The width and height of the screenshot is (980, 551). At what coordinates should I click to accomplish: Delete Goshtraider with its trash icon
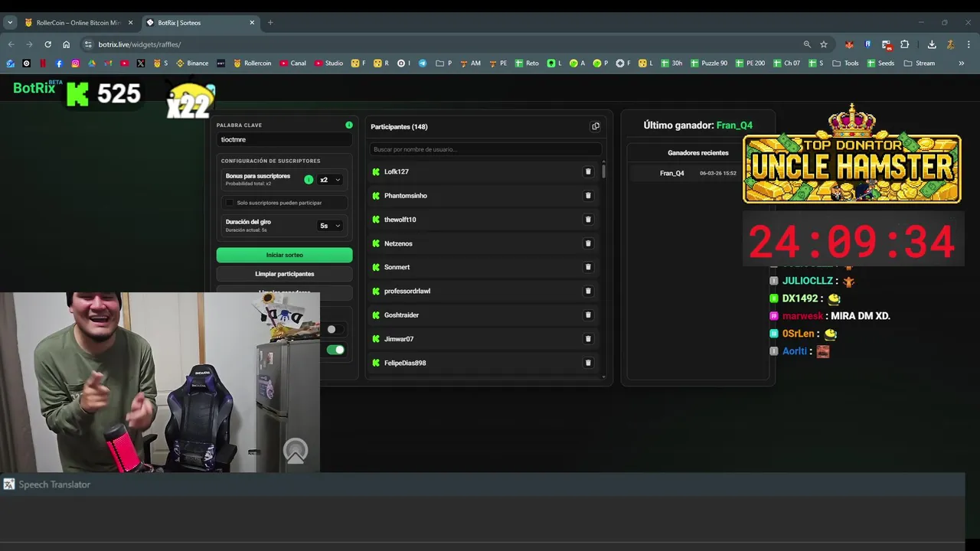588,315
